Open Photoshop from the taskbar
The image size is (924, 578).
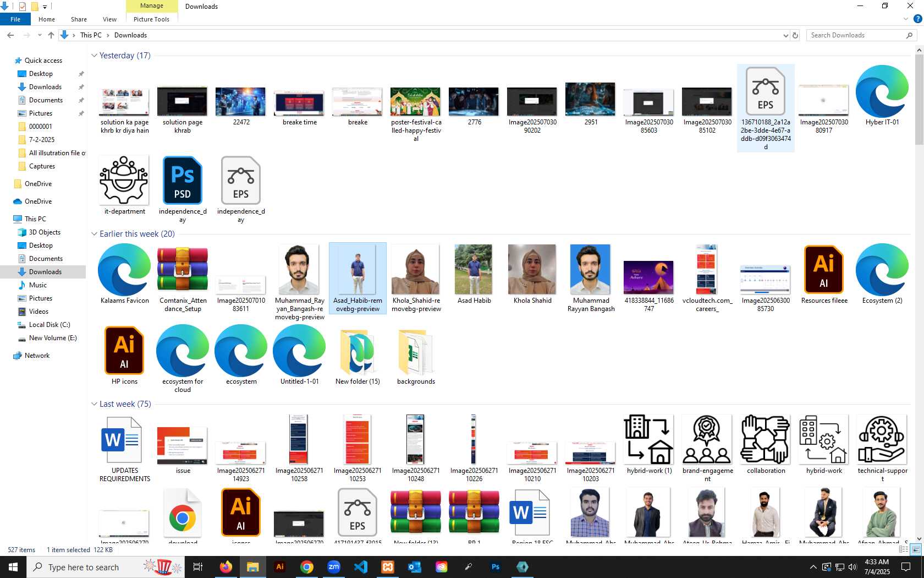tap(496, 567)
